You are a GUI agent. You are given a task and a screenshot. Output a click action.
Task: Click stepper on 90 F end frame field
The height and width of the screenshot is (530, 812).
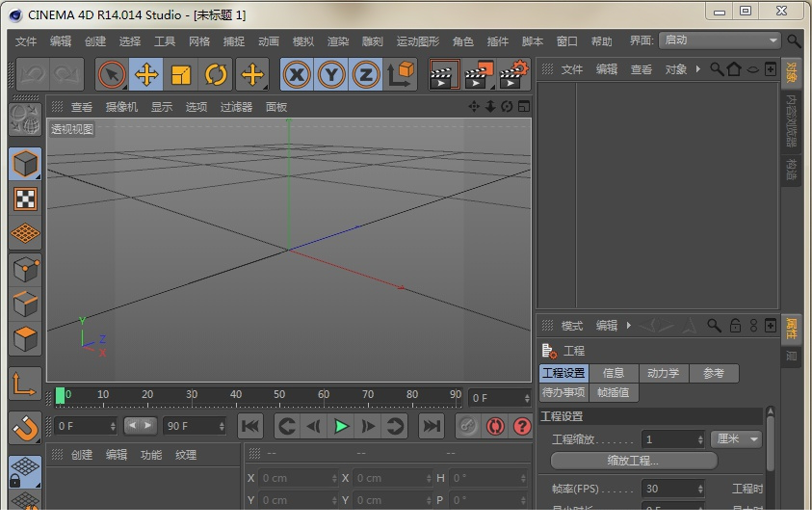[x=222, y=426]
